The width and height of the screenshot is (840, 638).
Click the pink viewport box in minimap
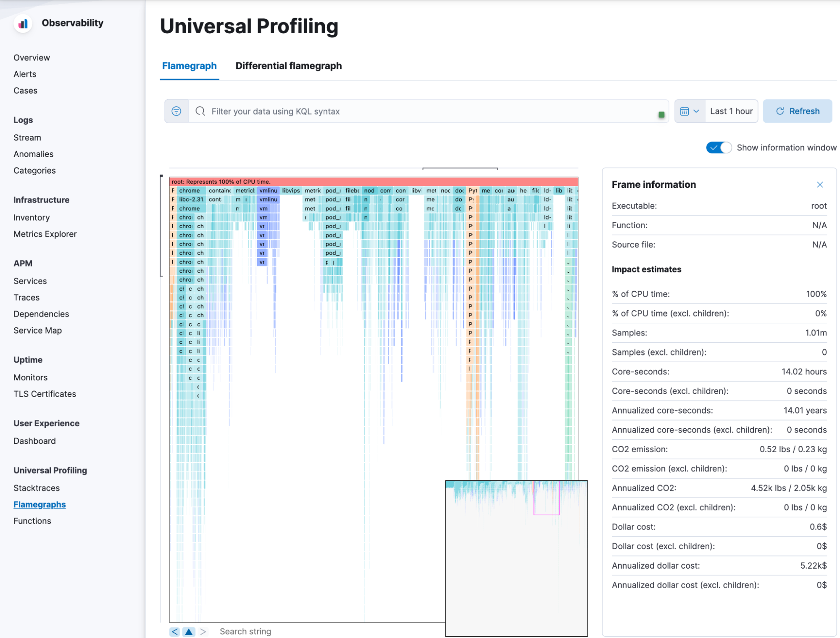pos(546,498)
